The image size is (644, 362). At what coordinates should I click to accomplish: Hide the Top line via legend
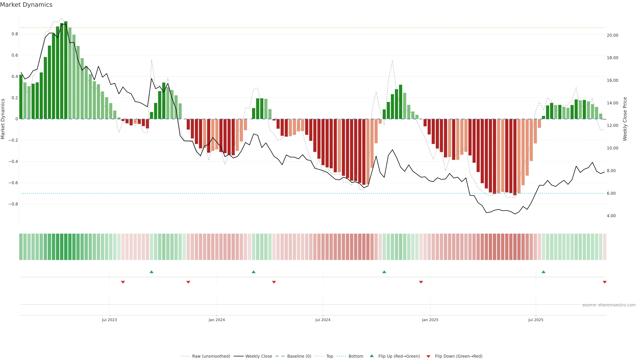point(330,356)
